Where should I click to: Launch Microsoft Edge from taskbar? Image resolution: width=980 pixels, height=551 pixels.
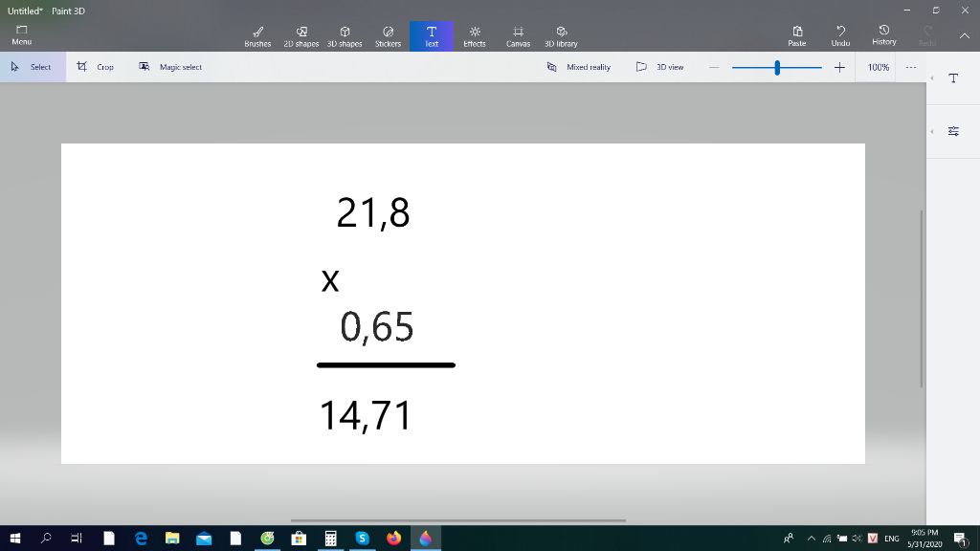coord(142,538)
